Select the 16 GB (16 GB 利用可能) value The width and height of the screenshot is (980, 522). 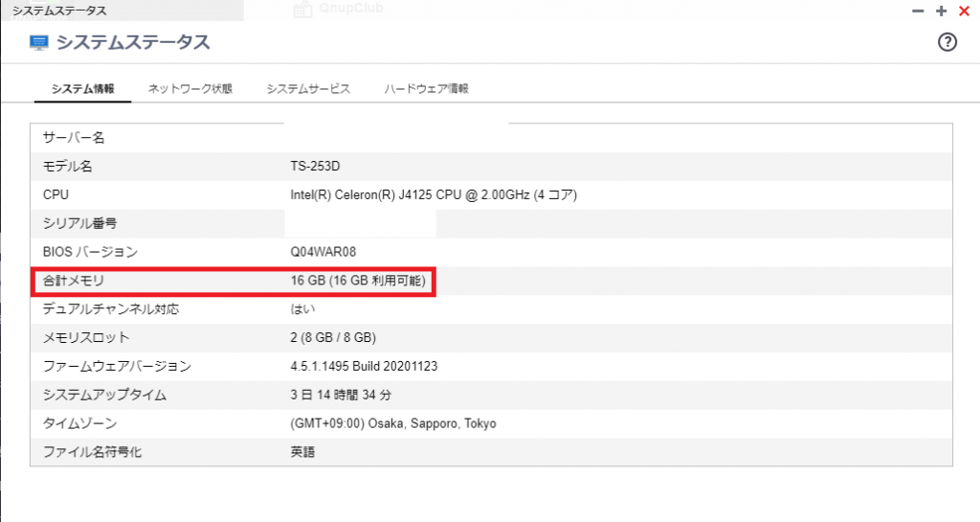tap(358, 281)
